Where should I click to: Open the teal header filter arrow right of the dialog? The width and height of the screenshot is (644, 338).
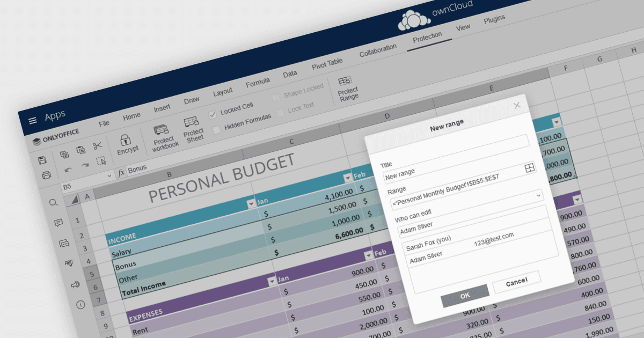(557, 121)
